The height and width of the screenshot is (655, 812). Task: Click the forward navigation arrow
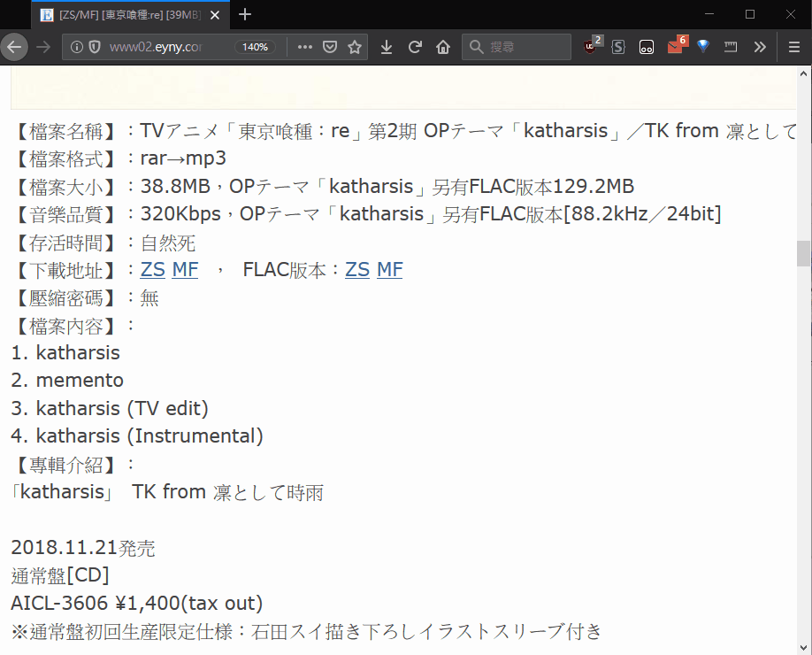coord(43,47)
